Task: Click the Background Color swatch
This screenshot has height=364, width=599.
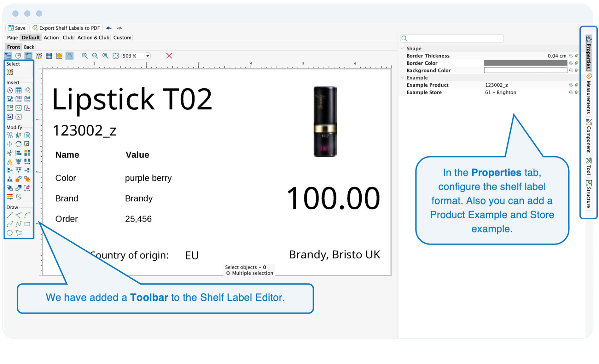Action: (x=526, y=70)
